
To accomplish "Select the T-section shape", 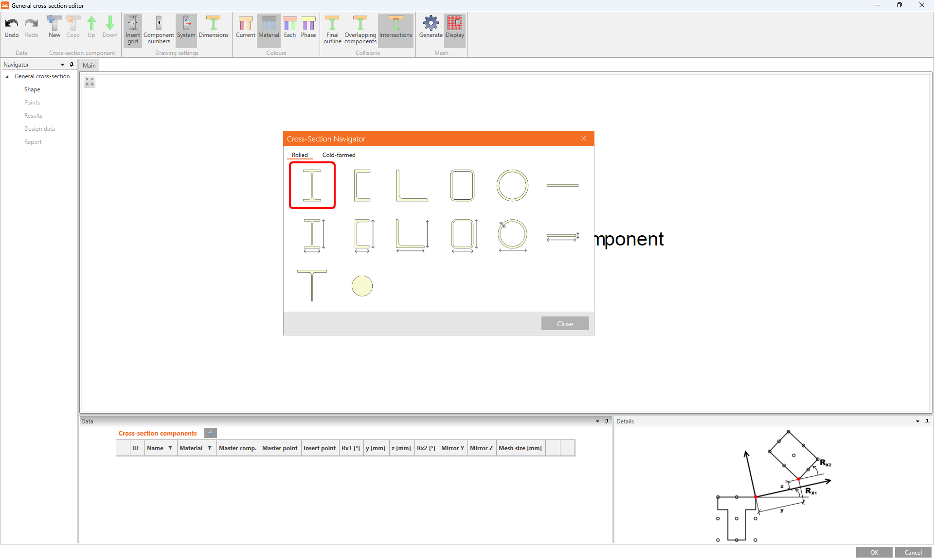I will (x=312, y=285).
